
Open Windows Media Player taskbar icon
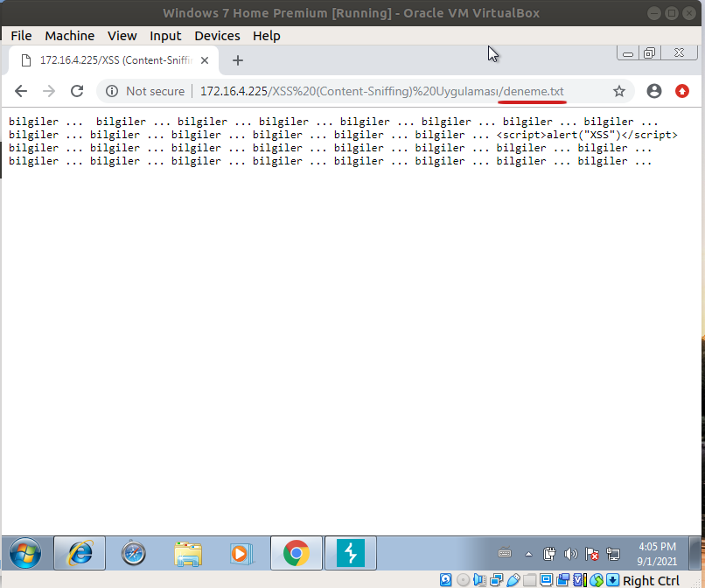pos(241,553)
